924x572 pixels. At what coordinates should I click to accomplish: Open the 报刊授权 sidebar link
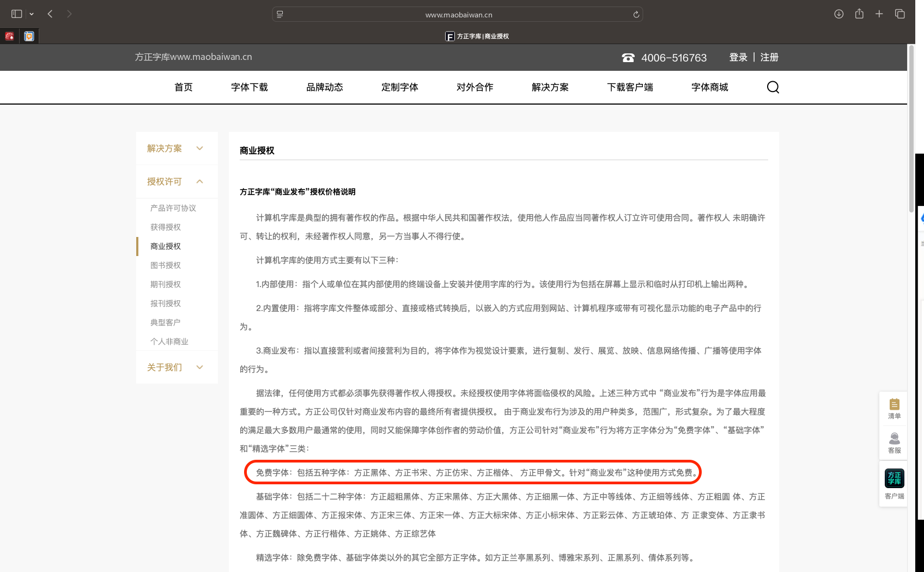166,303
